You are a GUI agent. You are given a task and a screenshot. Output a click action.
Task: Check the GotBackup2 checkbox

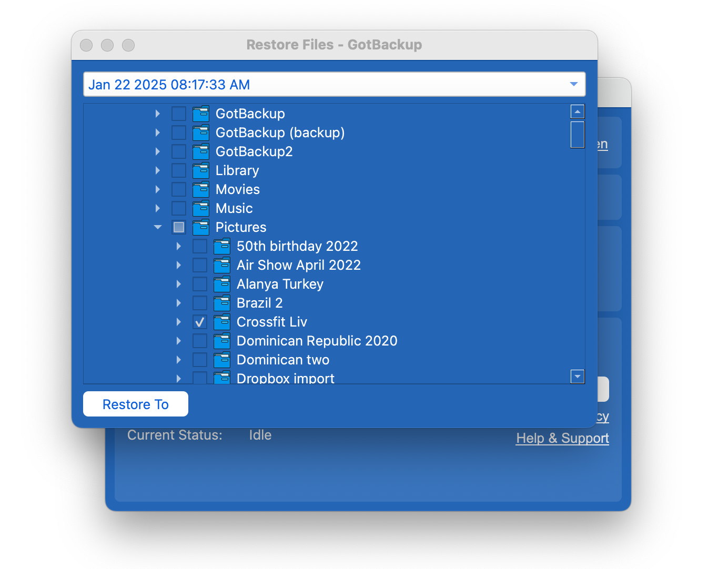click(x=179, y=151)
